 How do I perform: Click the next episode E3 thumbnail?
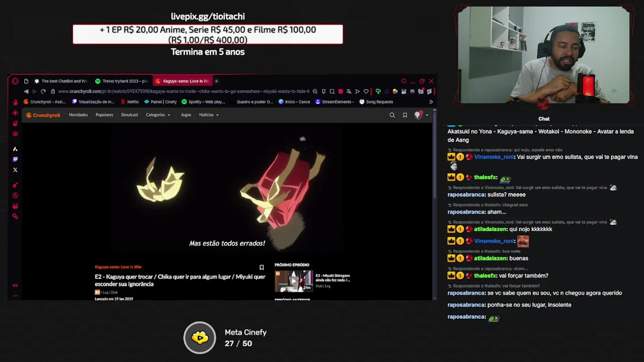tap(294, 281)
